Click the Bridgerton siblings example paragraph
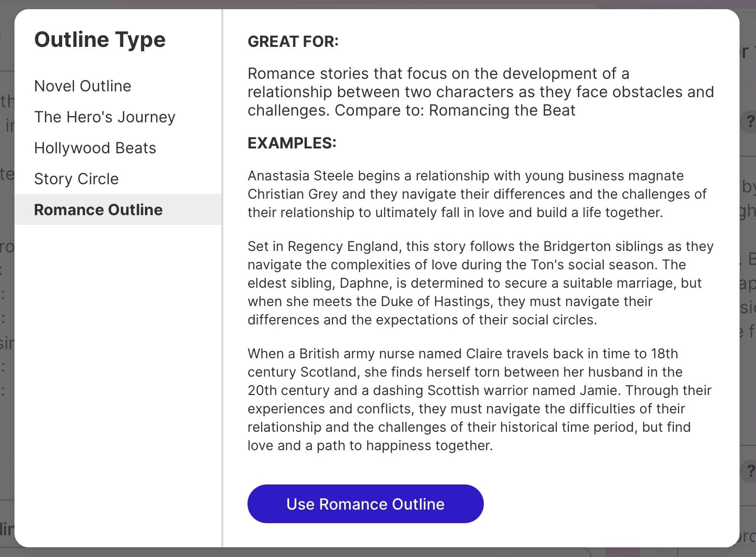This screenshot has width=756, height=557. coord(480,283)
